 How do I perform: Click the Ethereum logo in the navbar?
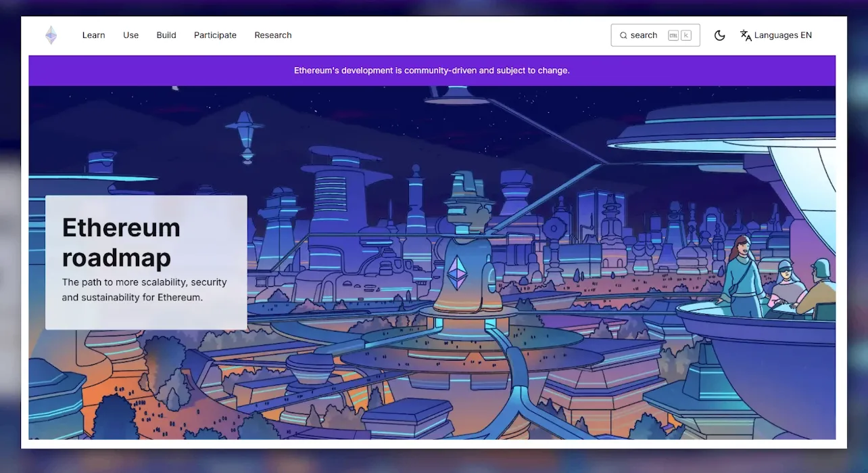click(x=51, y=35)
